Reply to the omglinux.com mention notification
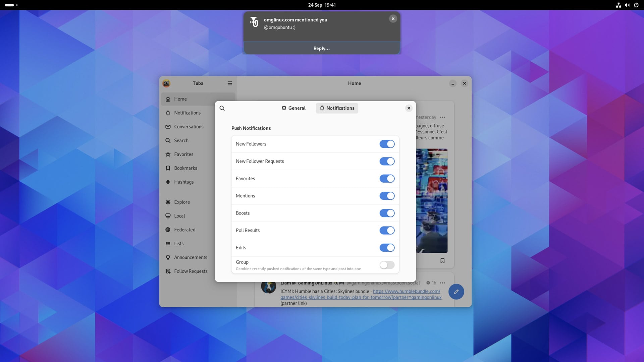Viewport: 644px width, 362px height. coord(321,48)
